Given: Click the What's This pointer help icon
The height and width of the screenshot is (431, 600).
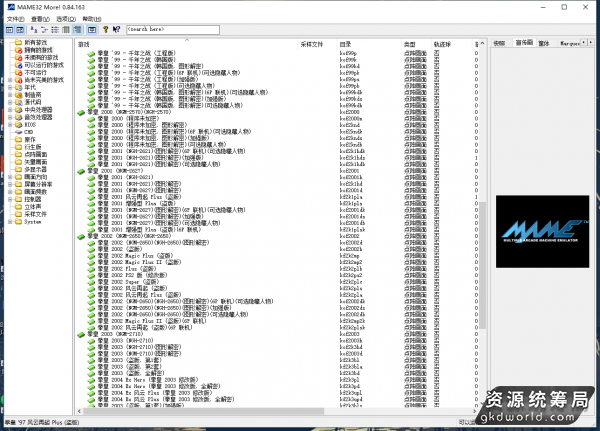Looking at the screenshot, I should click(x=116, y=29).
